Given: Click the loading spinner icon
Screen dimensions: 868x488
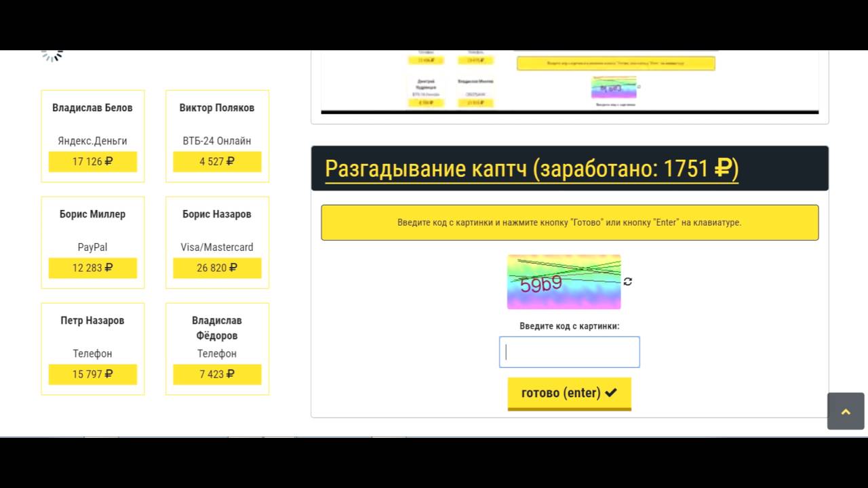Looking at the screenshot, I should pos(52,54).
